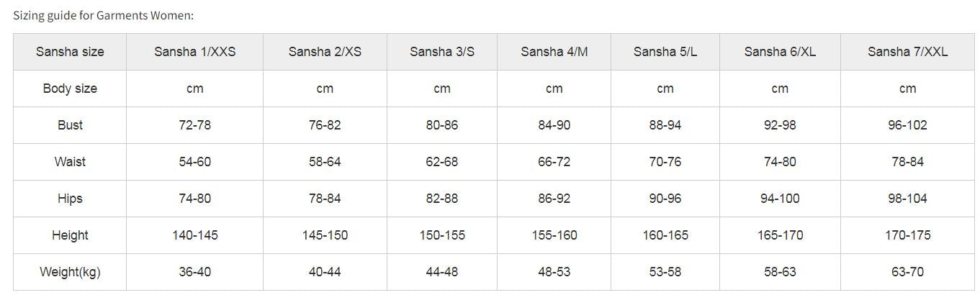Click the Hips row label

tap(70, 199)
